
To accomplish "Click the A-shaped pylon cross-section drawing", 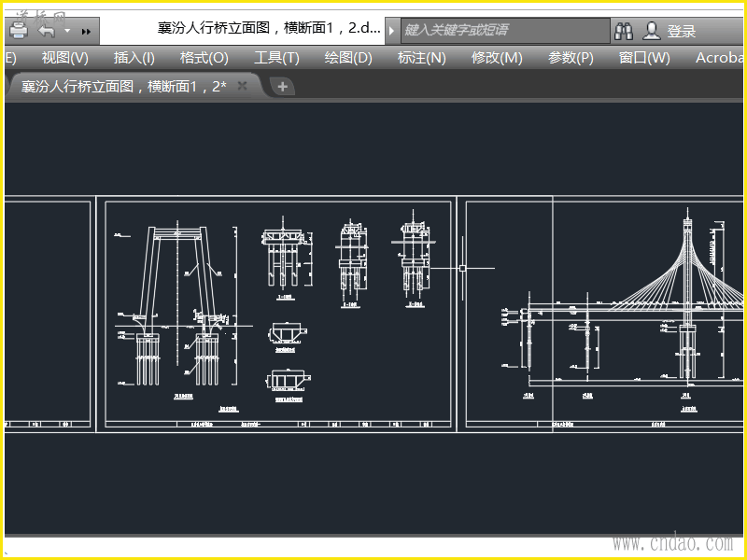I will [183, 310].
